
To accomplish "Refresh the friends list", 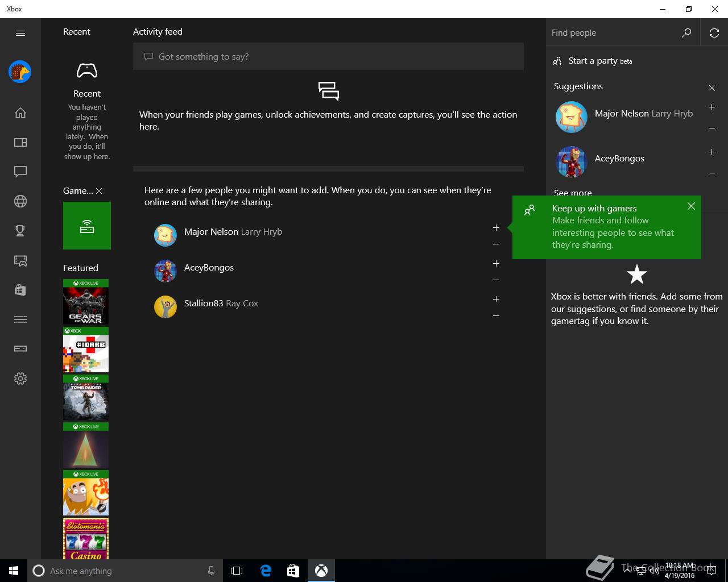I will pyautogui.click(x=714, y=33).
